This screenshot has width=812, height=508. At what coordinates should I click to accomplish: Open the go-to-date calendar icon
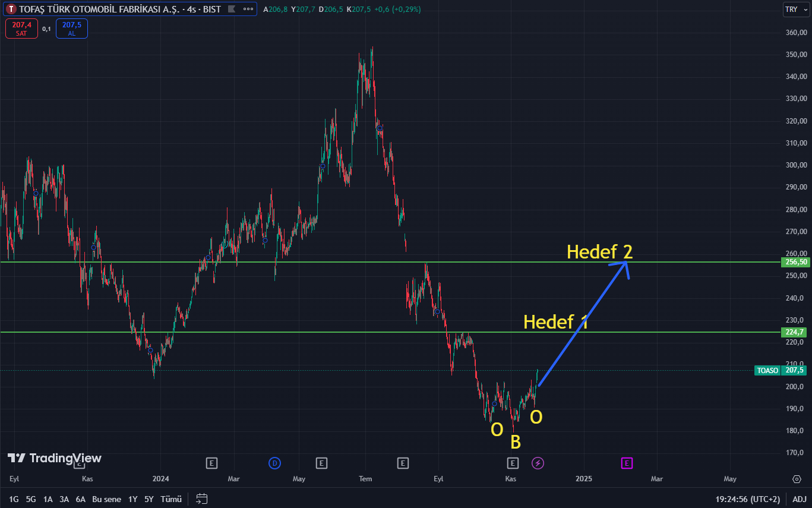click(x=202, y=499)
